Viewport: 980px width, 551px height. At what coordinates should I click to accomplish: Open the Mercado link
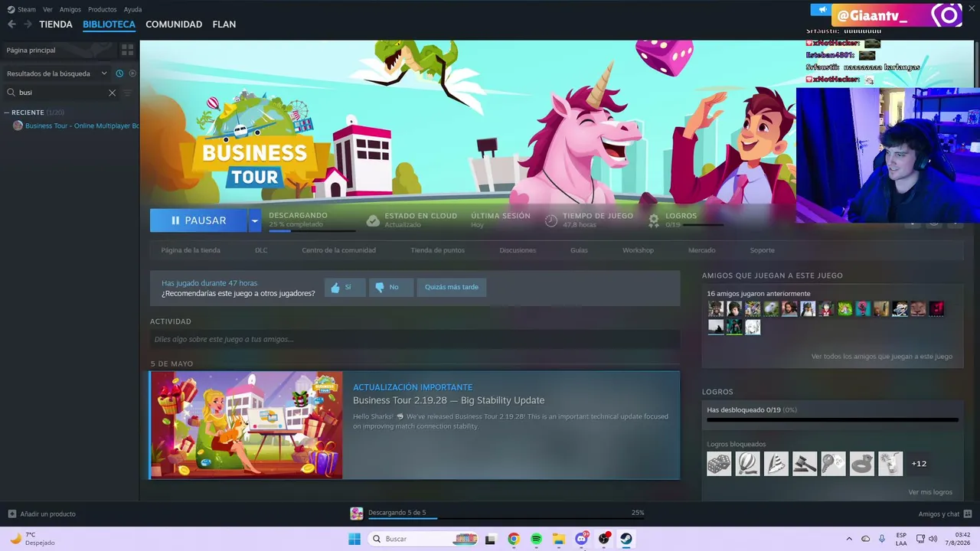click(701, 250)
